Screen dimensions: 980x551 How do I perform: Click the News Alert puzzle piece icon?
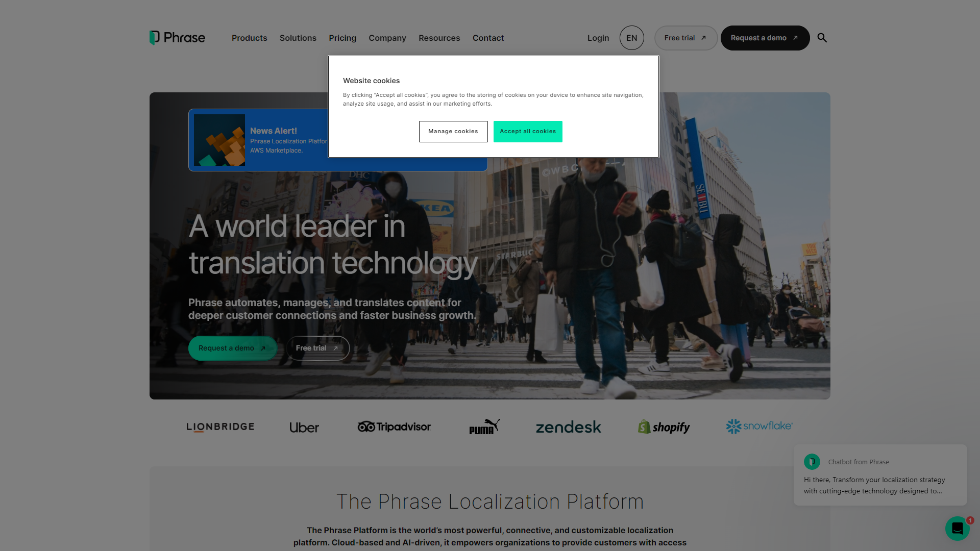click(219, 141)
